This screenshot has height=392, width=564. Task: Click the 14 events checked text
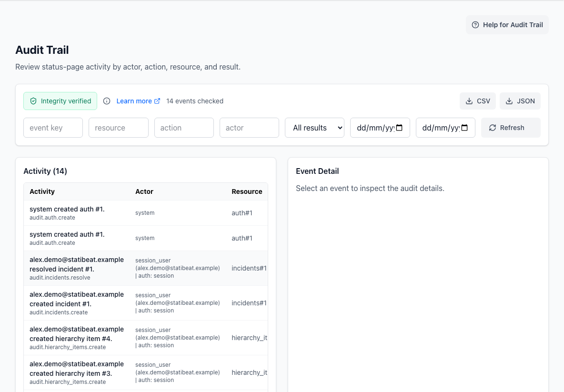click(x=195, y=101)
